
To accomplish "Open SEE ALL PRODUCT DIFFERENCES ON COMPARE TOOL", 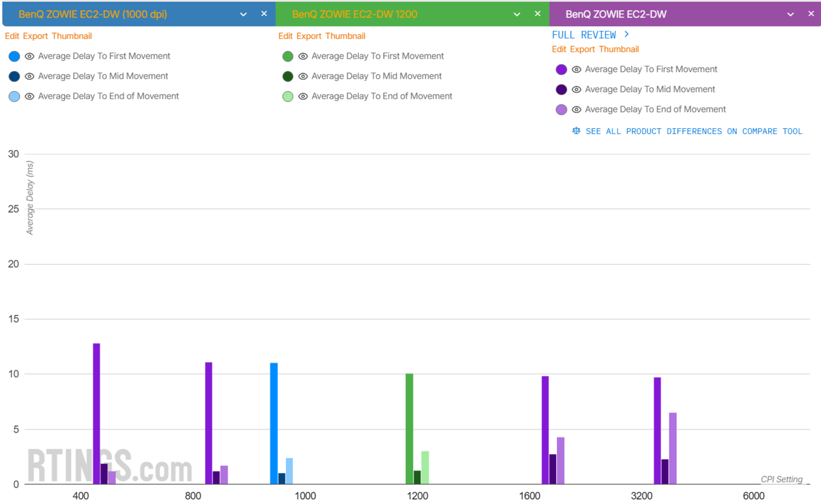I will pos(694,131).
